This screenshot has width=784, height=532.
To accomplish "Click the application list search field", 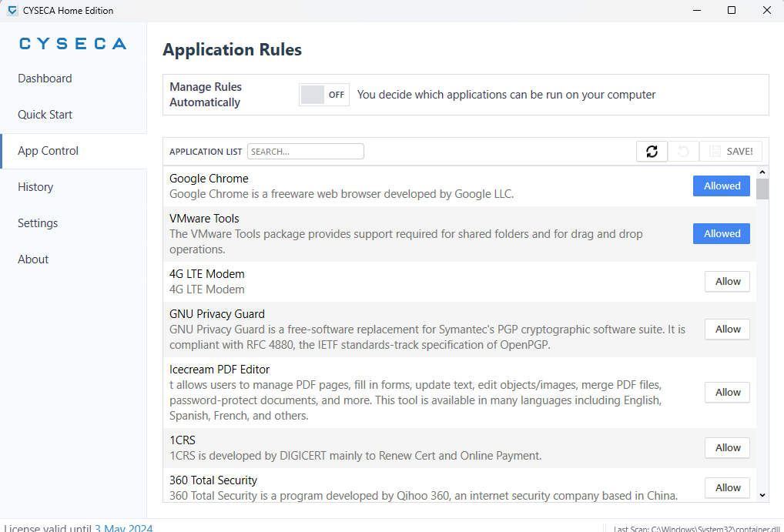I will tap(306, 152).
